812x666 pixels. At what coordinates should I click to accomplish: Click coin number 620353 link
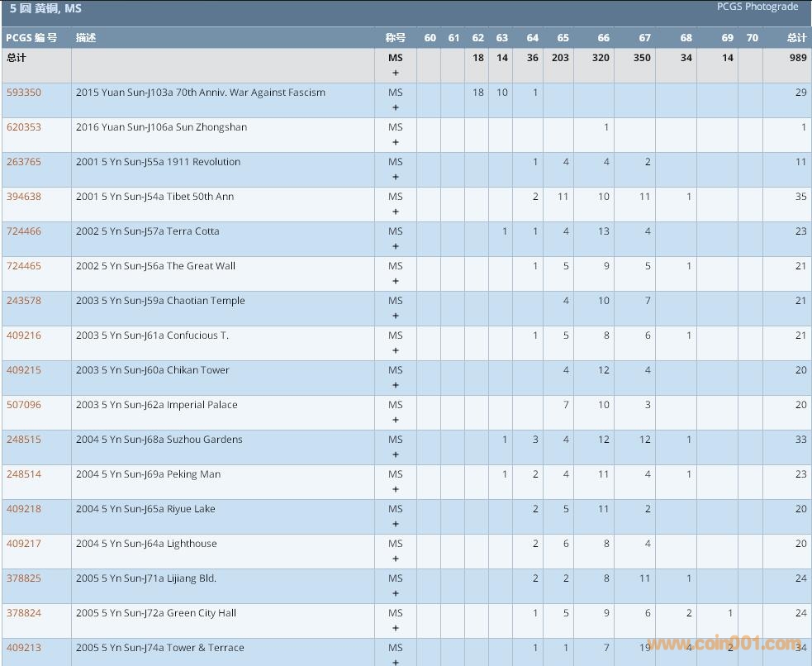pyautogui.click(x=23, y=127)
